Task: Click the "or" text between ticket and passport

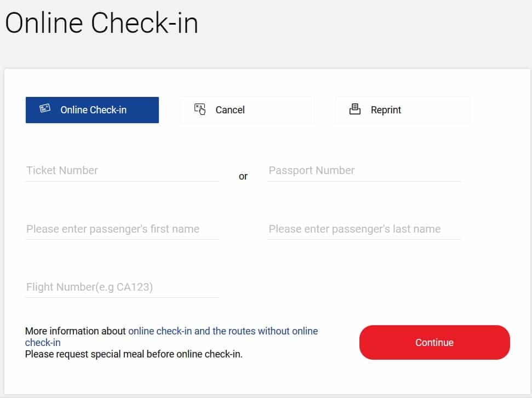Action: click(x=243, y=176)
